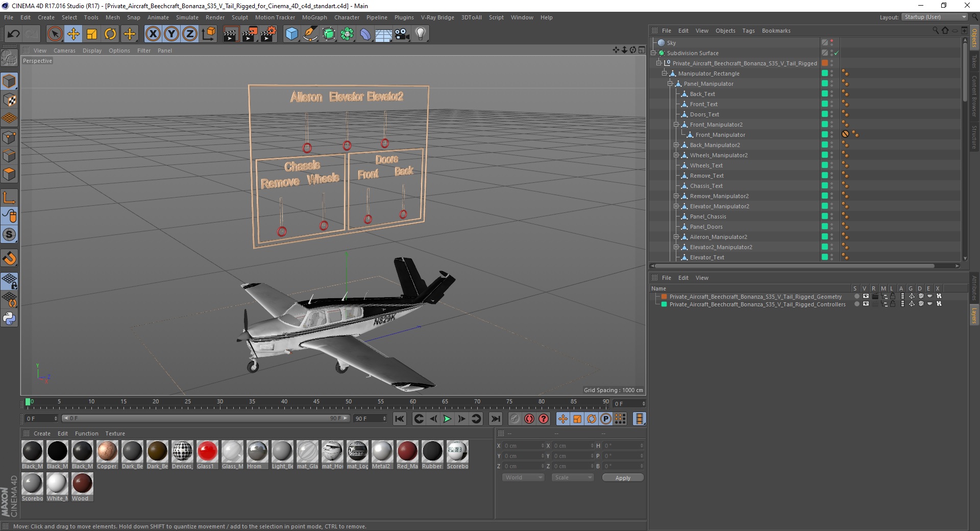Toggle X axis lock

153,34
